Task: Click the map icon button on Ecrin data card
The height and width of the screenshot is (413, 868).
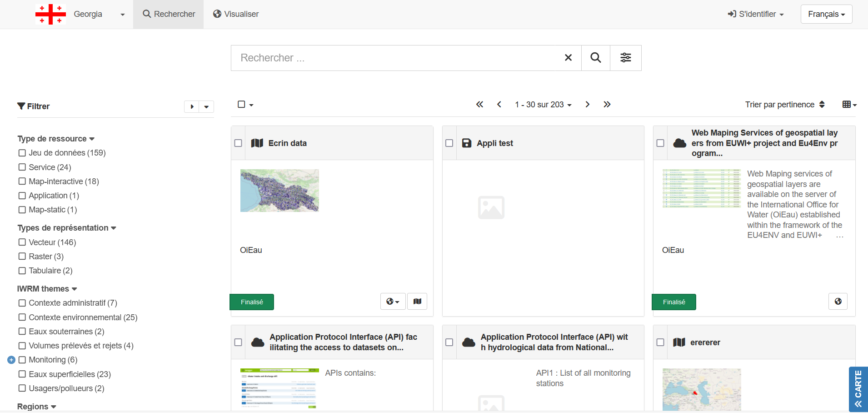Action: tap(417, 302)
